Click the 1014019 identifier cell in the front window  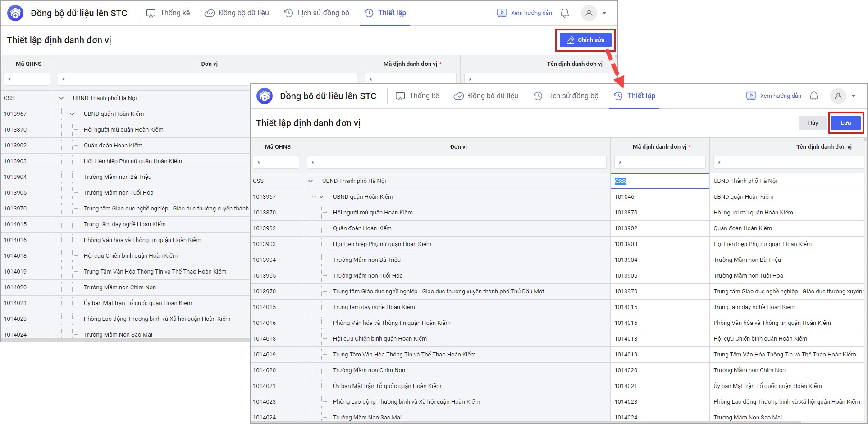660,355
